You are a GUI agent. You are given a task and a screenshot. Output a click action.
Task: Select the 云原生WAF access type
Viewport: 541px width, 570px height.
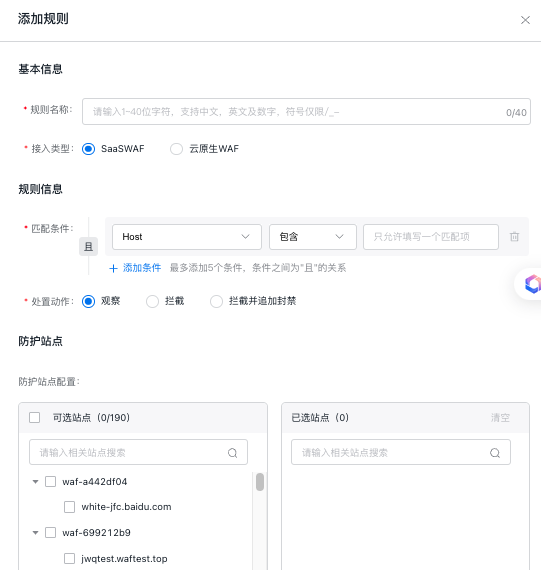176,149
